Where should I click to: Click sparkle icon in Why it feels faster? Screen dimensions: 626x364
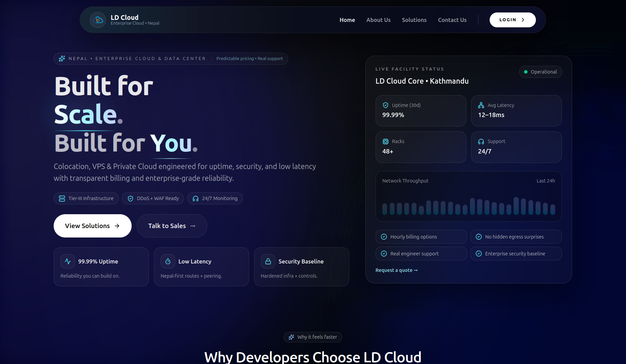291,337
